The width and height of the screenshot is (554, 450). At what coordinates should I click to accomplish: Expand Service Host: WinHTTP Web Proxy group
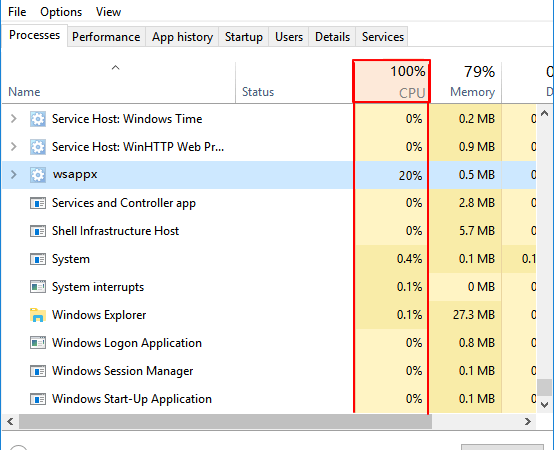click(x=14, y=147)
